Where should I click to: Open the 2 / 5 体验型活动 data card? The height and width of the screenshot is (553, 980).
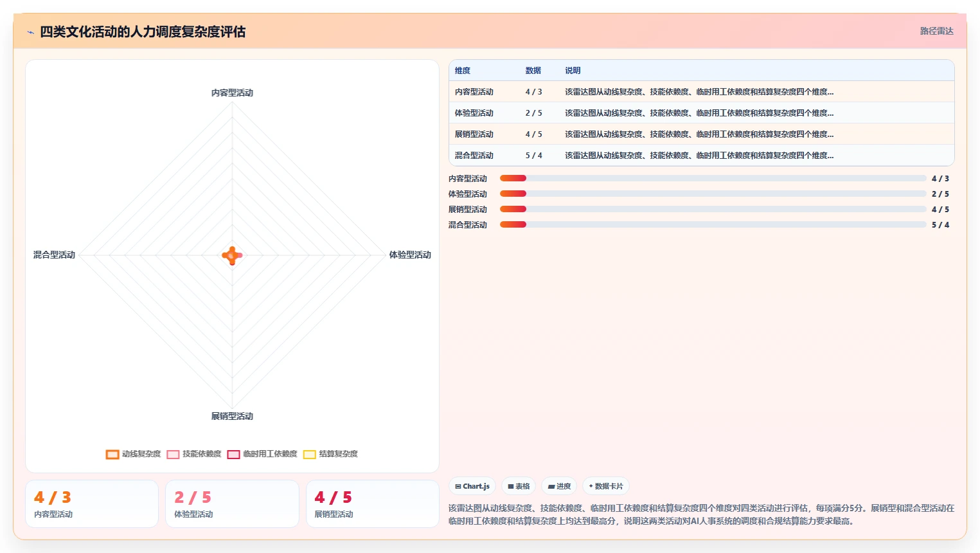pyautogui.click(x=232, y=503)
